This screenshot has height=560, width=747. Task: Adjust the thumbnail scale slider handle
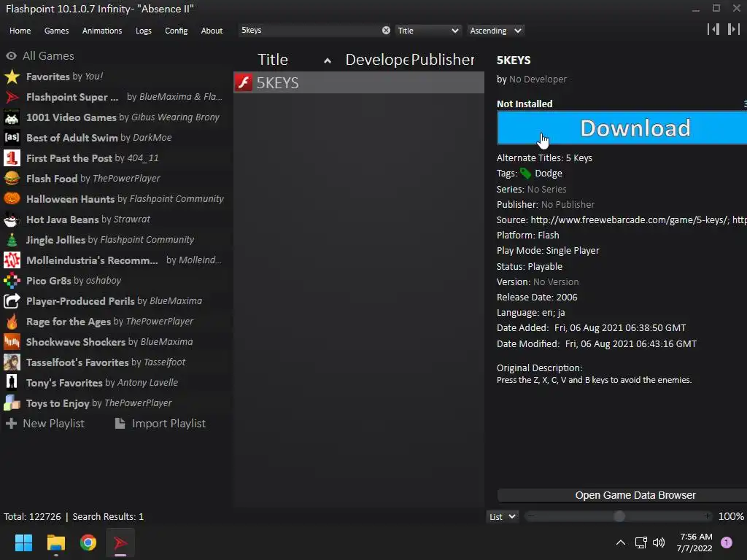click(619, 517)
